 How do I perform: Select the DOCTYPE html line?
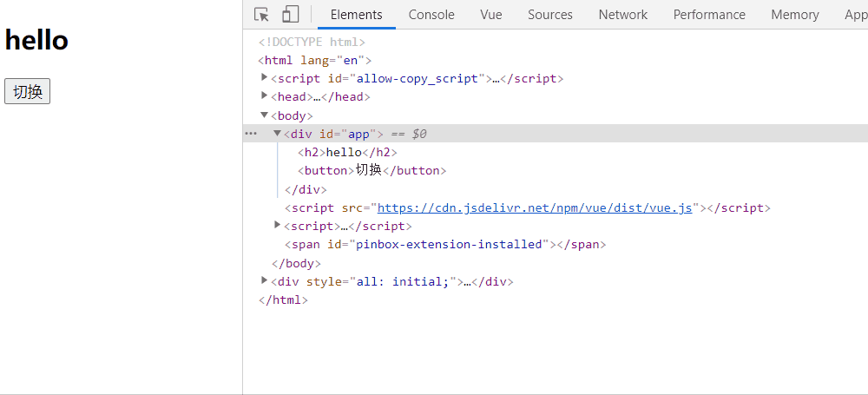312,42
